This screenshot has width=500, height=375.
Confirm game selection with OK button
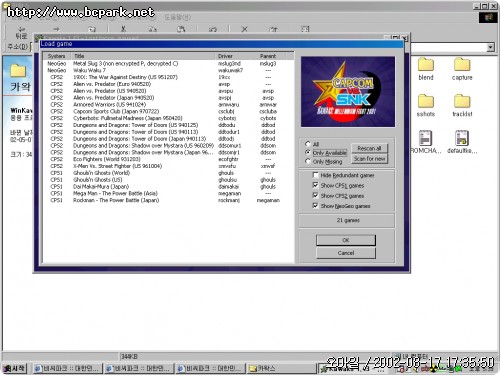[346, 240]
